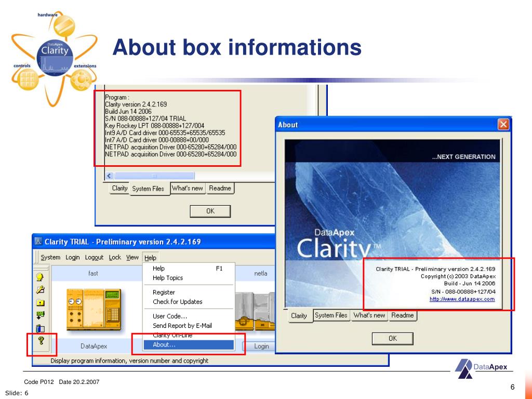Choose User Code… menu entry

coord(189,316)
